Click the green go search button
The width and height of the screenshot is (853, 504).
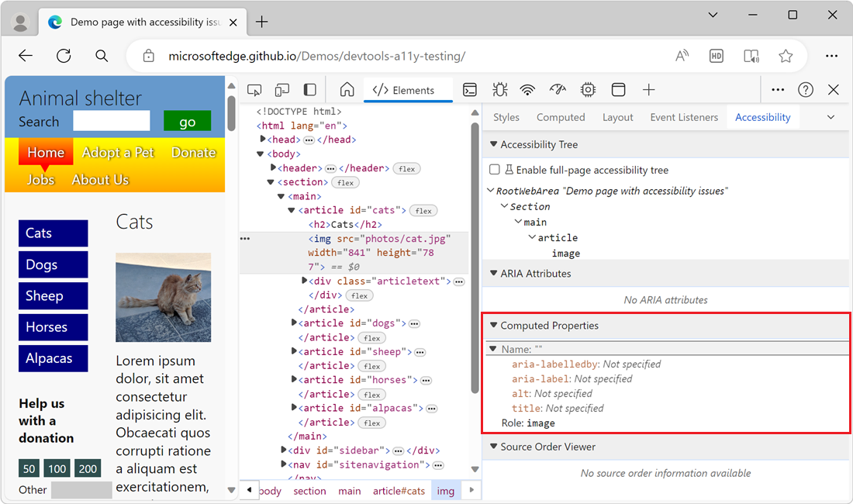pyautogui.click(x=186, y=122)
